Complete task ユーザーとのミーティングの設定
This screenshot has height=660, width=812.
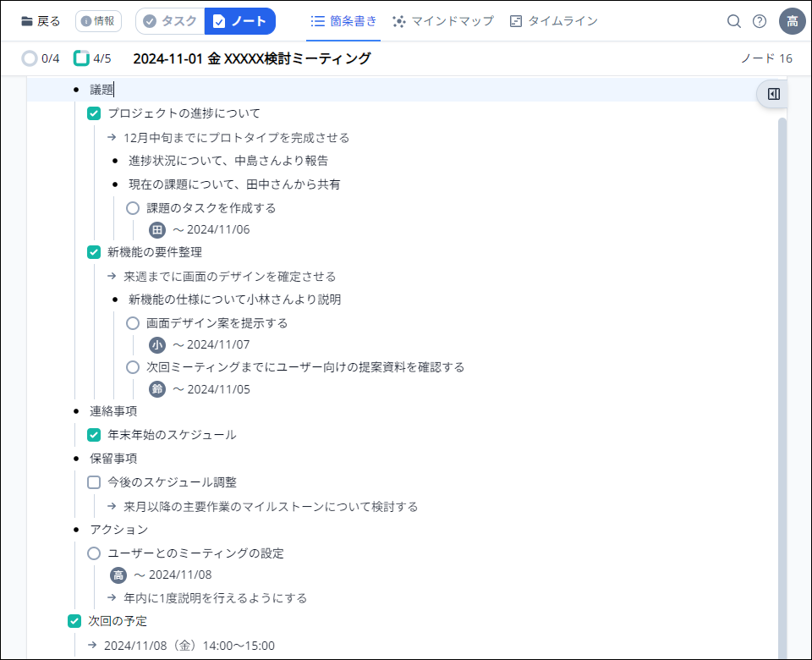(94, 553)
